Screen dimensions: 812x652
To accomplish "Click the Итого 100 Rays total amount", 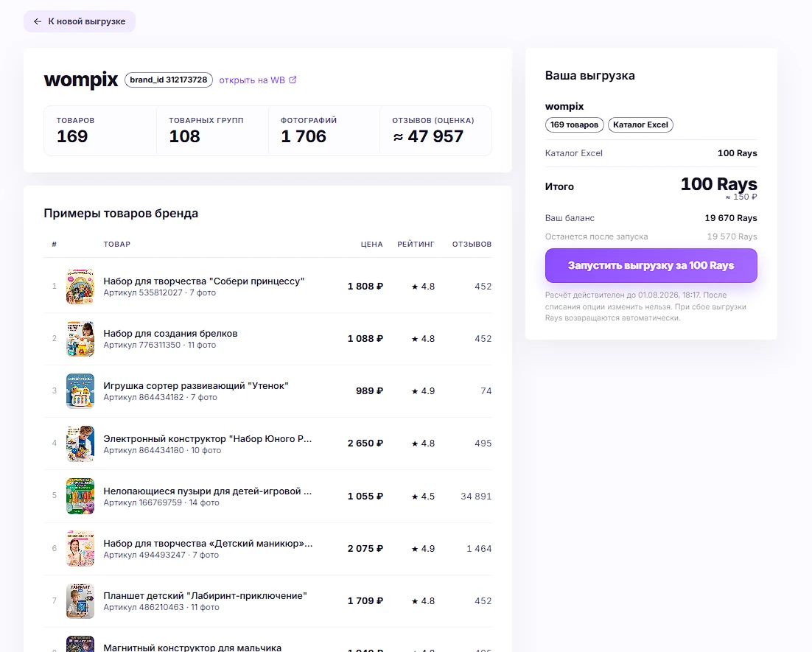I will click(x=718, y=184).
